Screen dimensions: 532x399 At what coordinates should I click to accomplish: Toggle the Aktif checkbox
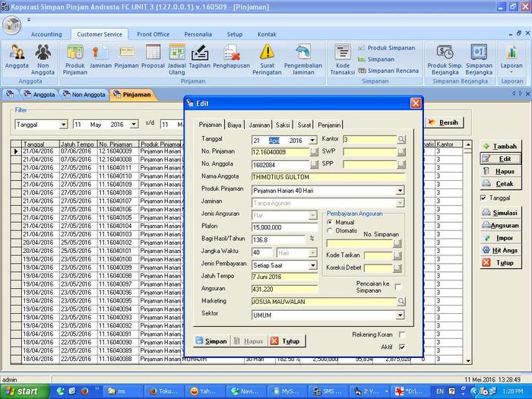pyautogui.click(x=402, y=347)
